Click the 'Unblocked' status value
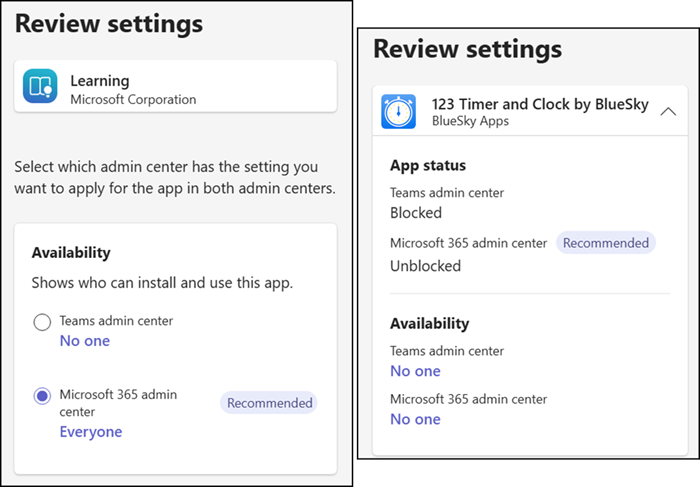 click(x=425, y=266)
